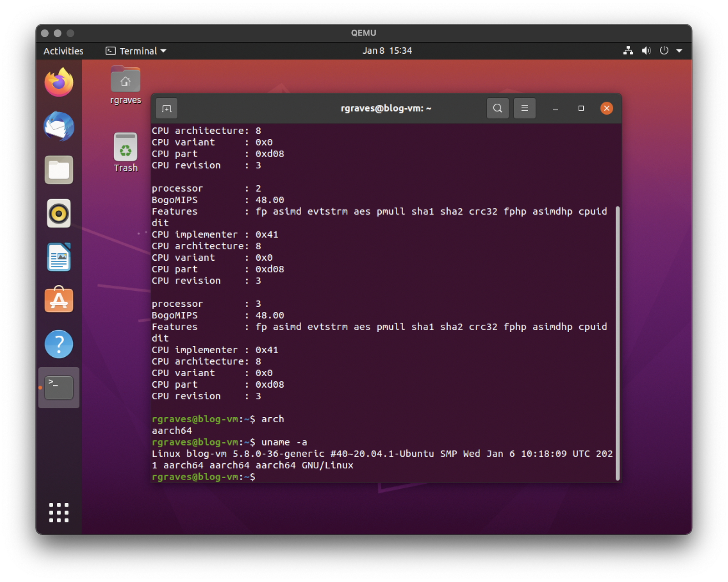This screenshot has height=582, width=728.
Task: Expand the system menu arrow
Action: [679, 51]
